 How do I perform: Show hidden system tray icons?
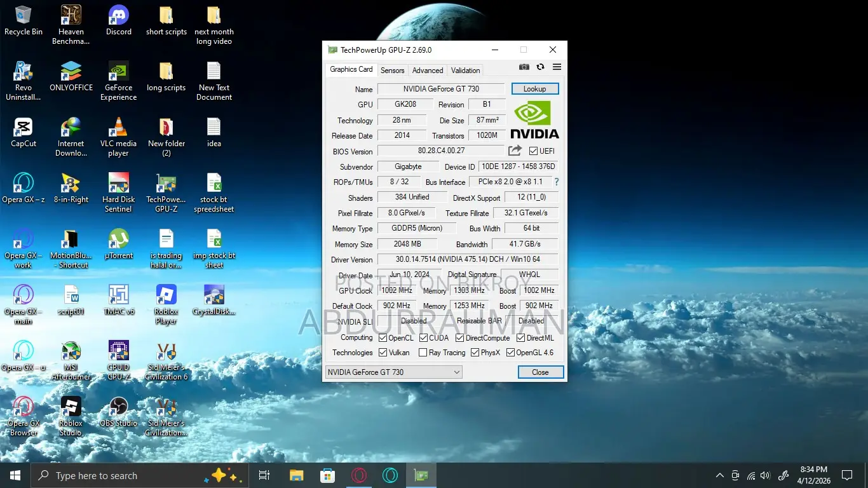[x=720, y=475]
